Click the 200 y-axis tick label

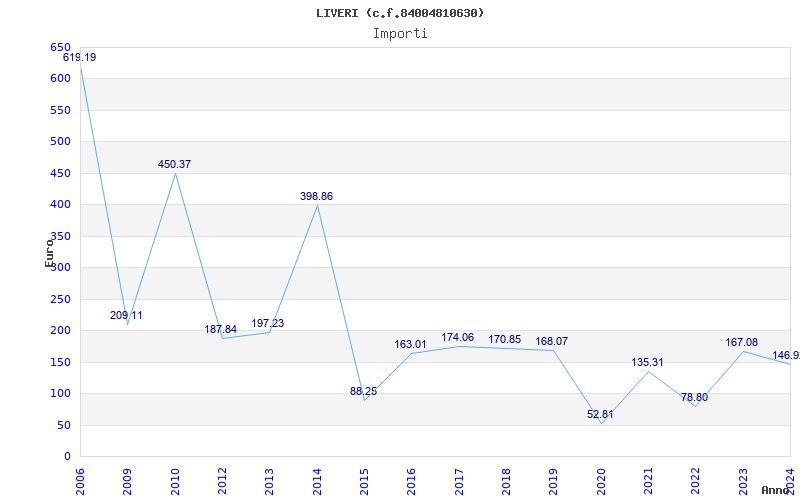pos(60,331)
